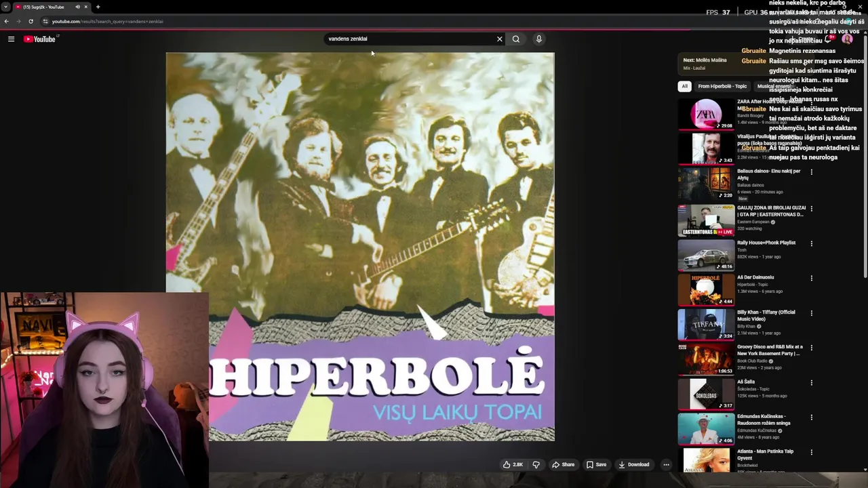The width and height of the screenshot is (868, 488).
Task: Clear the search box with the X
Action: 500,39
